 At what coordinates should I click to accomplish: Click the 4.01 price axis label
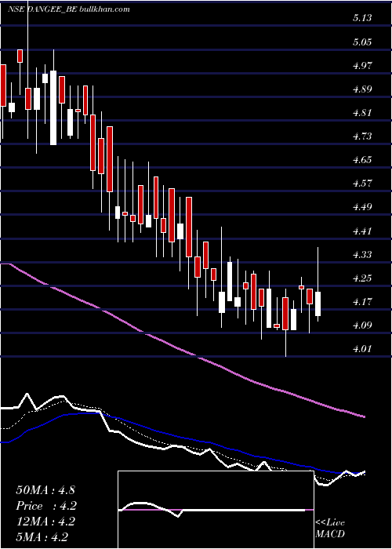click(x=362, y=349)
